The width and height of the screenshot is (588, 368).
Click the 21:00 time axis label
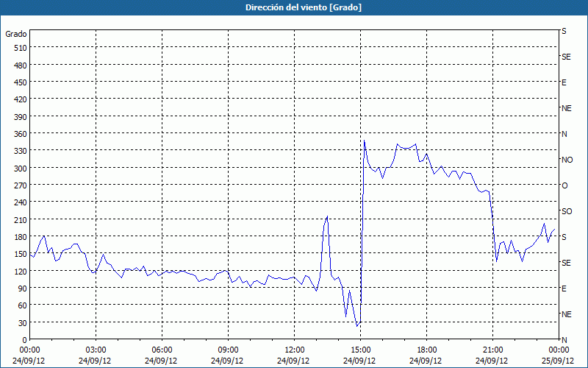pyautogui.click(x=492, y=350)
